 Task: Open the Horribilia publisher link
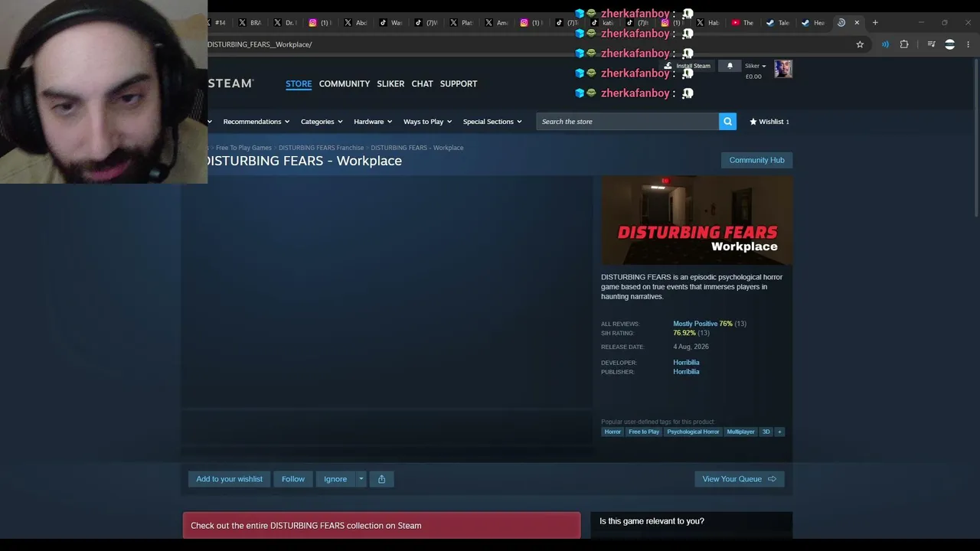686,372
